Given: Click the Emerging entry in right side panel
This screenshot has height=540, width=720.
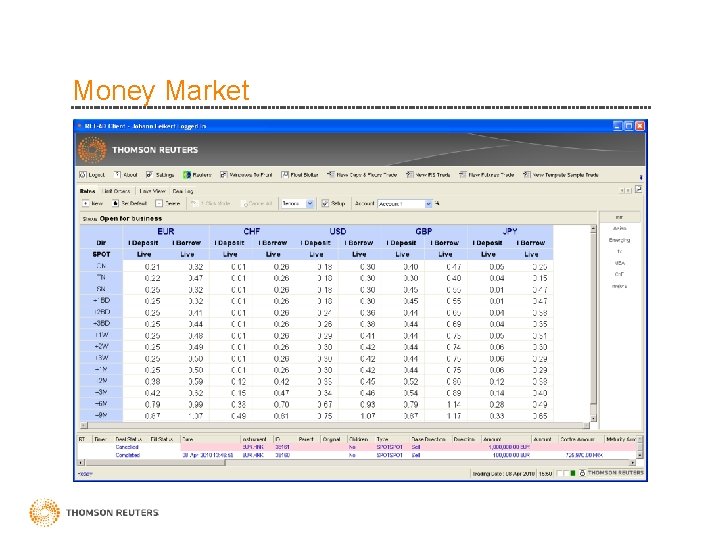Looking at the screenshot, I should pos(619,240).
